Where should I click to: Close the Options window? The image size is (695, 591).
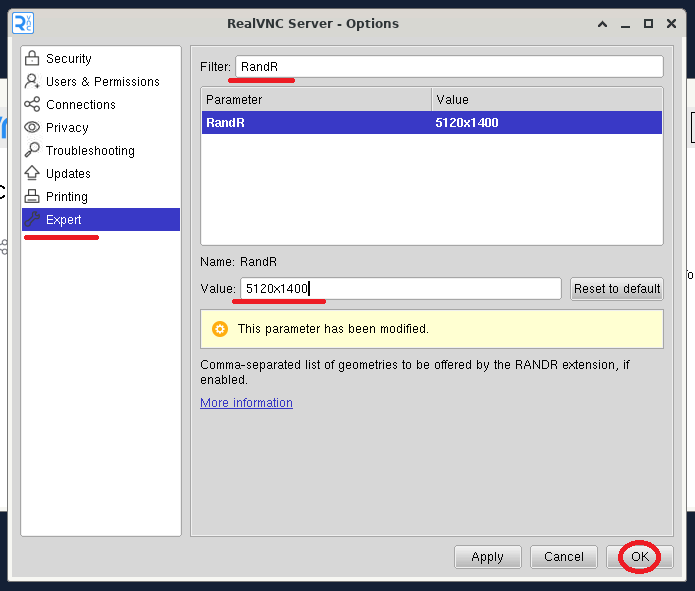pos(672,23)
